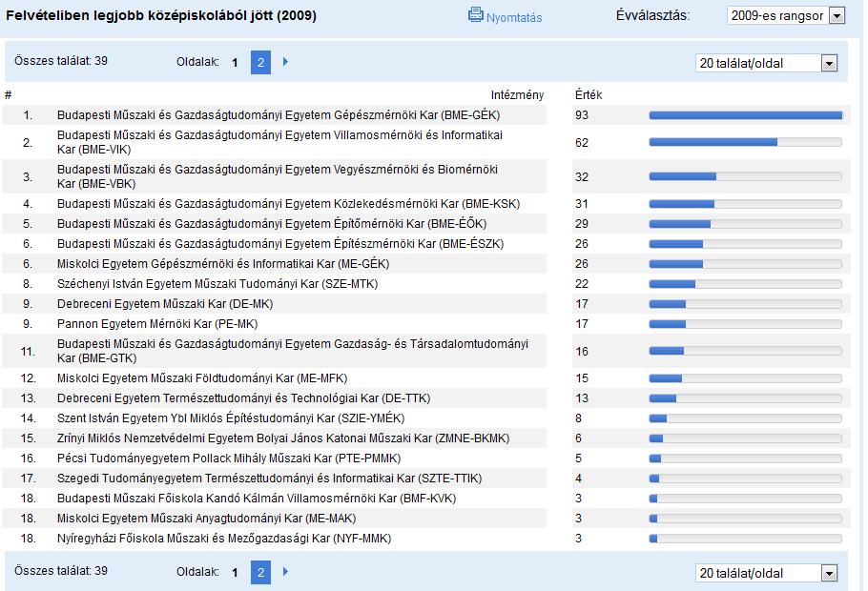The image size is (868, 591).
Task: Select the BME-VBK Vegyészmérnöki és Biomérnöki Kar row
Action: pyautogui.click(x=278, y=176)
